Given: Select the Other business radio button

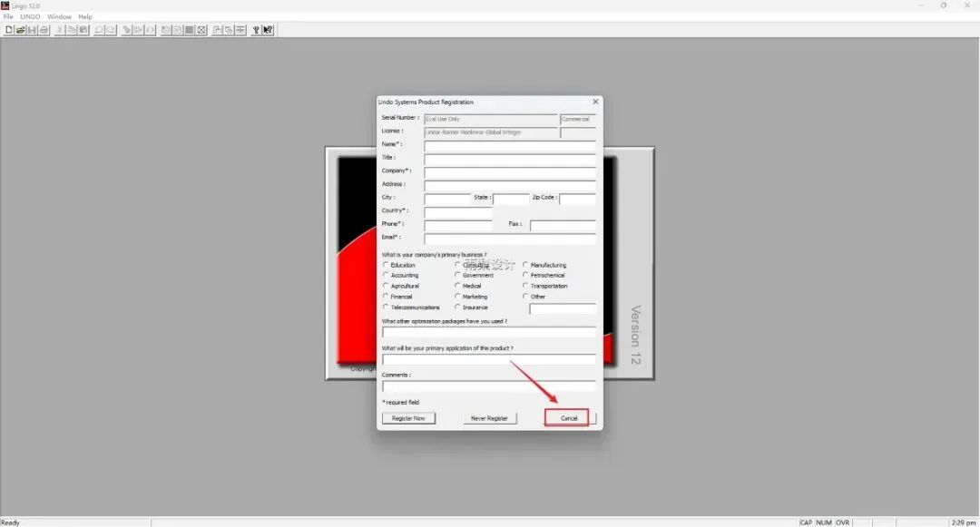Looking at the screenshot, I should (x=525, y=296).
